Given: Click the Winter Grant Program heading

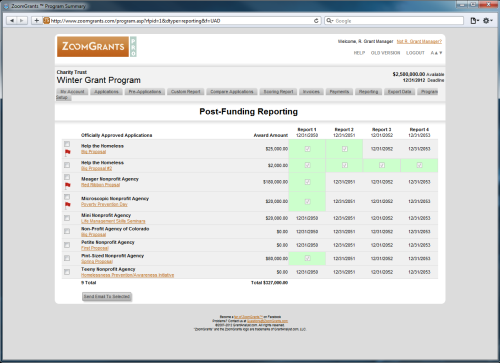Looking at the screenshot, I should pos(99,80).
